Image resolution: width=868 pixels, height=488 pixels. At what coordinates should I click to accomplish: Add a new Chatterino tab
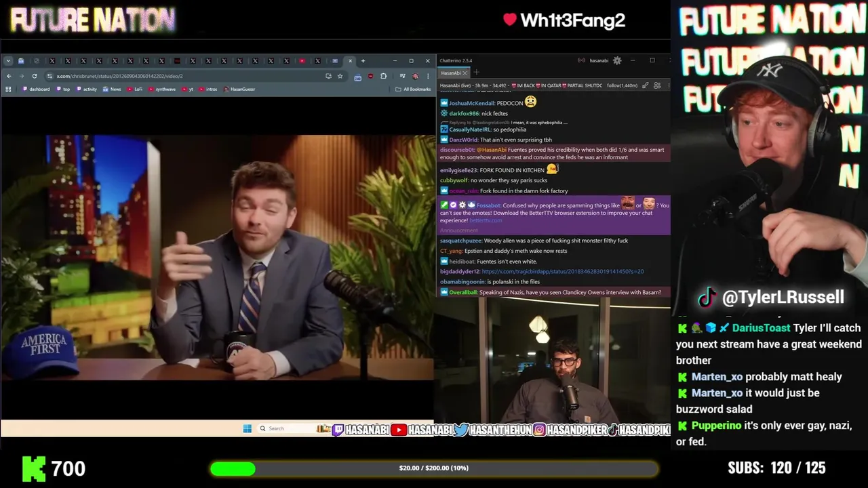476,73
